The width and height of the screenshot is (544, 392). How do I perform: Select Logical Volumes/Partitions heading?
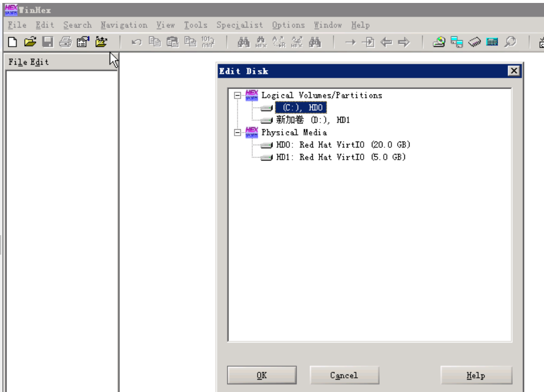pos(322,95)
